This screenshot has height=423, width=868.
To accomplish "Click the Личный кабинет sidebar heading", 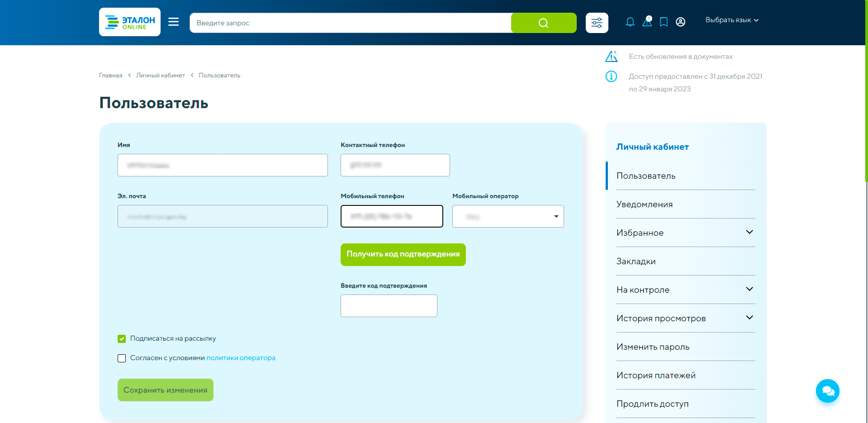I will pyautogui.click(x=652, y=147).
